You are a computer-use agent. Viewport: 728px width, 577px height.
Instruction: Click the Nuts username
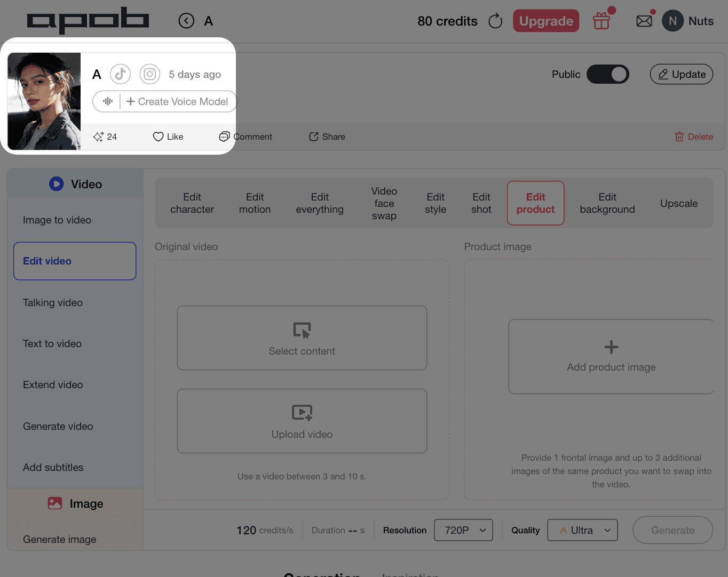(x=701, y=21)
